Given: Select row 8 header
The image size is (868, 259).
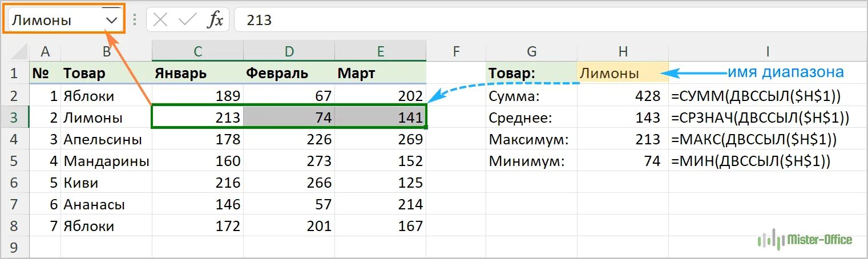Looking at the screenshot, I should 15,226.
